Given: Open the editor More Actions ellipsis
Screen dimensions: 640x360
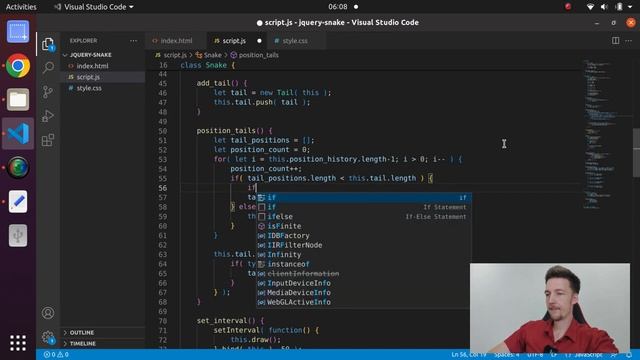Looking at the screenshot, I should point(628,40).
